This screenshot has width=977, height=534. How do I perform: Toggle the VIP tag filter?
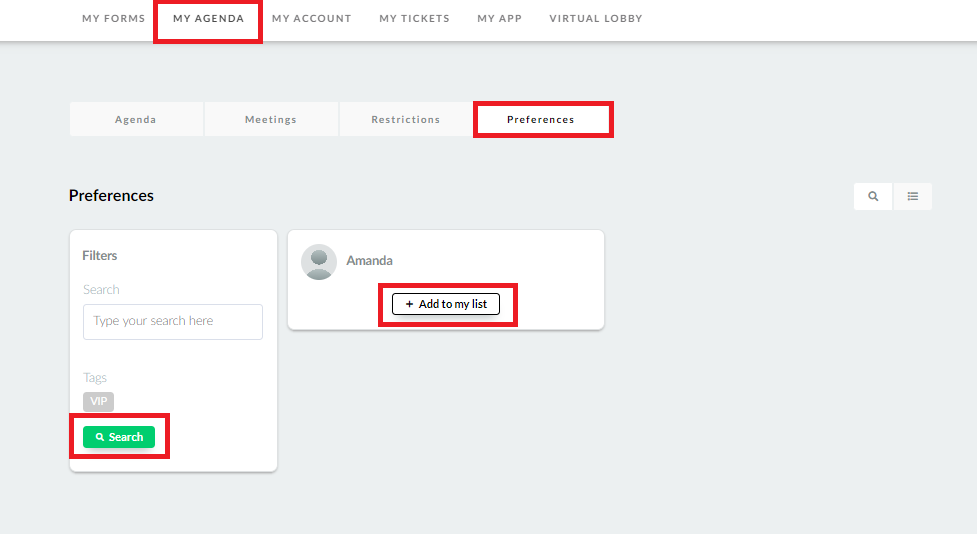pyautogui.click(x=98, y=401)
